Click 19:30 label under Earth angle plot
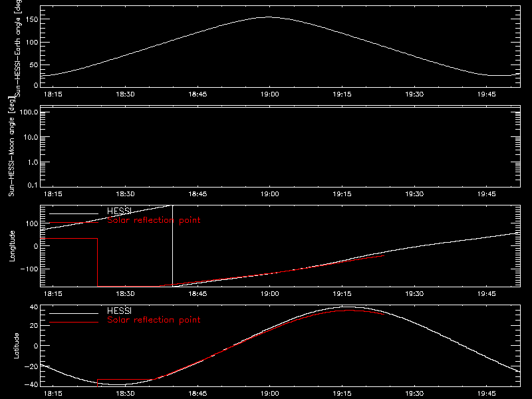Image resolution: width=532 pixels, height=399 pixels. point(414,94)
